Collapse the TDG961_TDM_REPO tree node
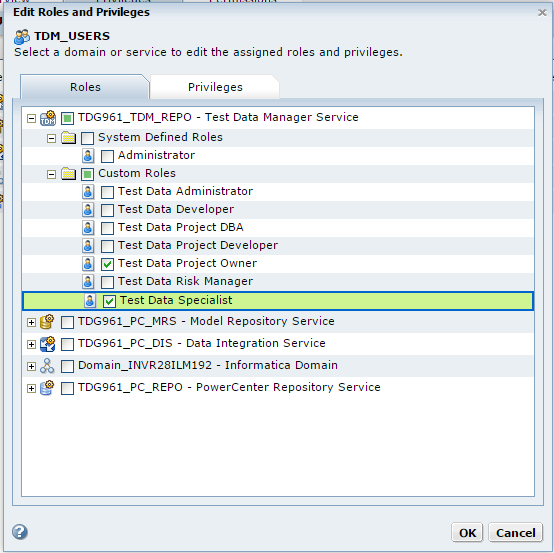Viewport: 554px width, 553px height. click(x=31, y=118)
